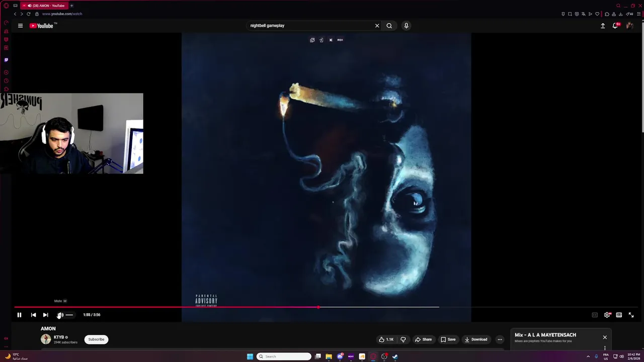The image size is (644, 362).
Task: Adjust the video volume slider
Action: tap(69, 315)
